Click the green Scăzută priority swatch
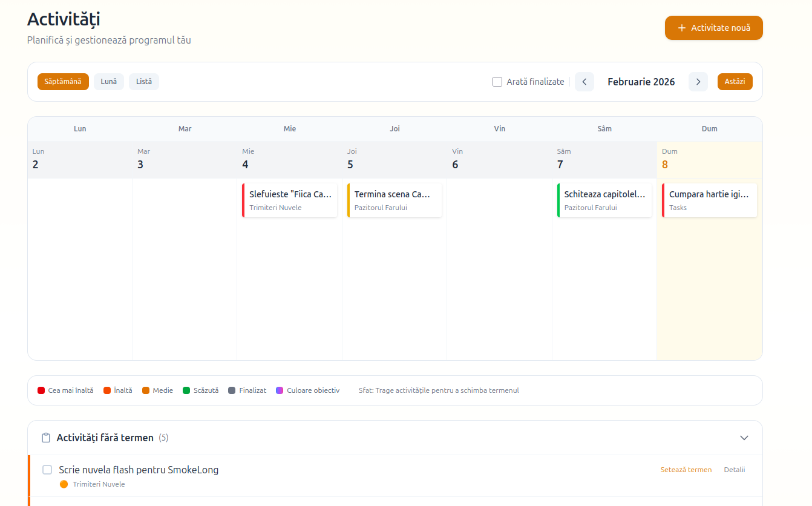The height and width of the screenshot is (506, 812). pyautogui.click(x=186, y=390)
